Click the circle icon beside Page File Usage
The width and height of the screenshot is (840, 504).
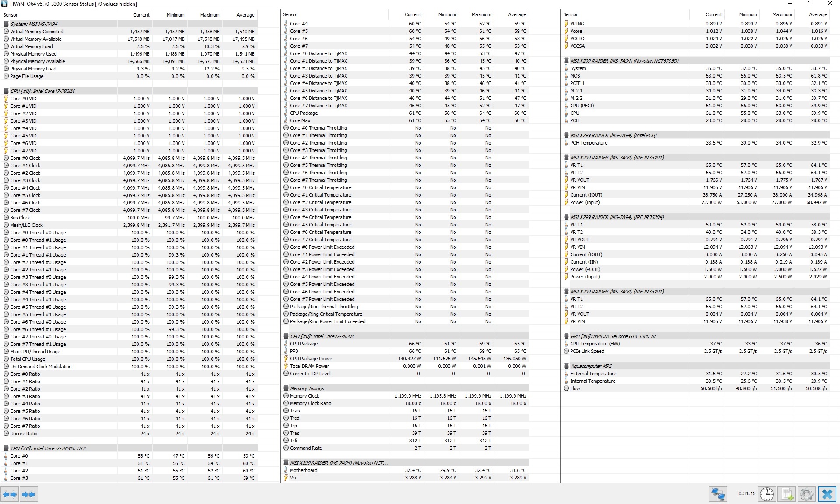6,76
